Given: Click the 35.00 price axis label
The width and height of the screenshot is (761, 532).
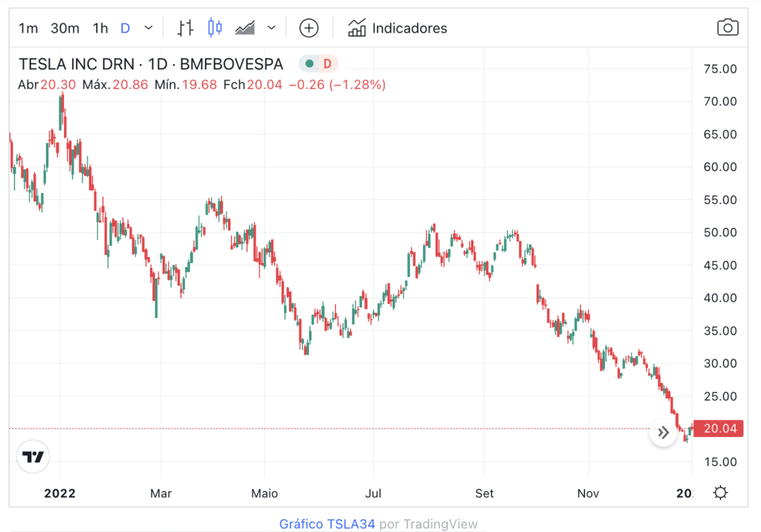Looking at the screenshot, I should 720,331.
